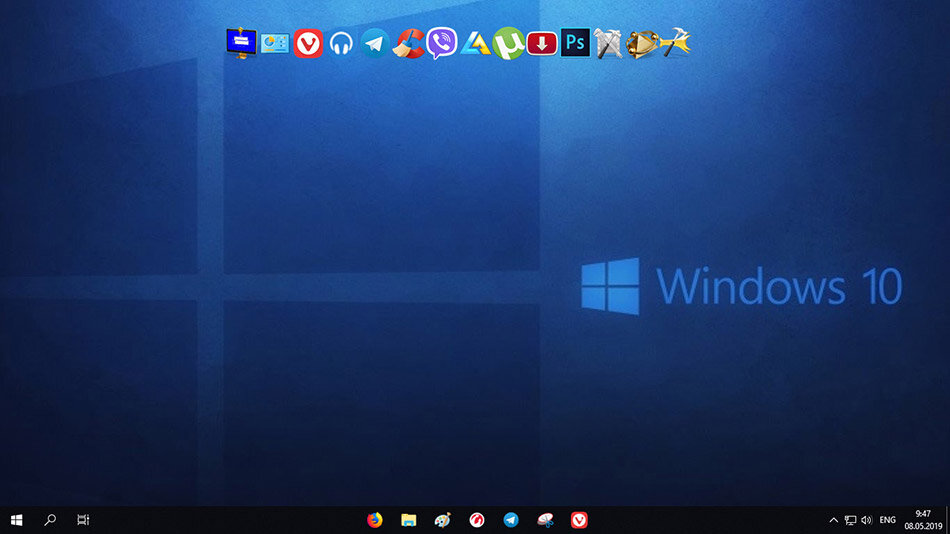Open Task View from the taskbar
Screen dimensions: 950x534
[83, 520]
